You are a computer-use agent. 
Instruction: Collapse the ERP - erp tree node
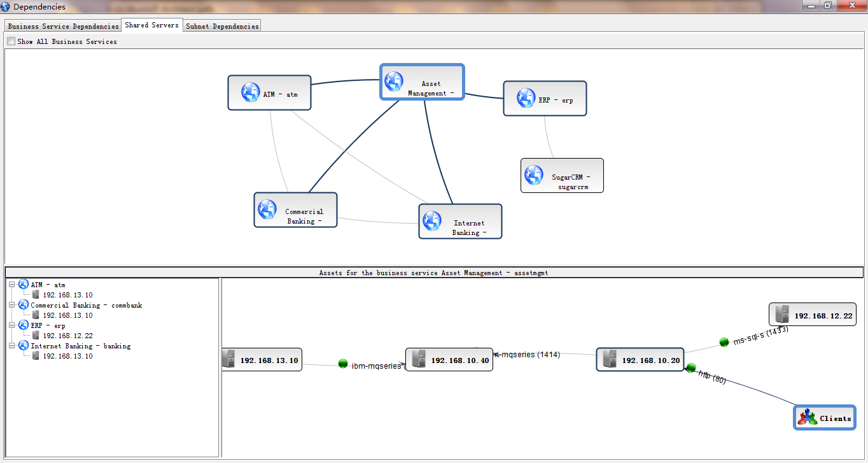click(12, 325)
